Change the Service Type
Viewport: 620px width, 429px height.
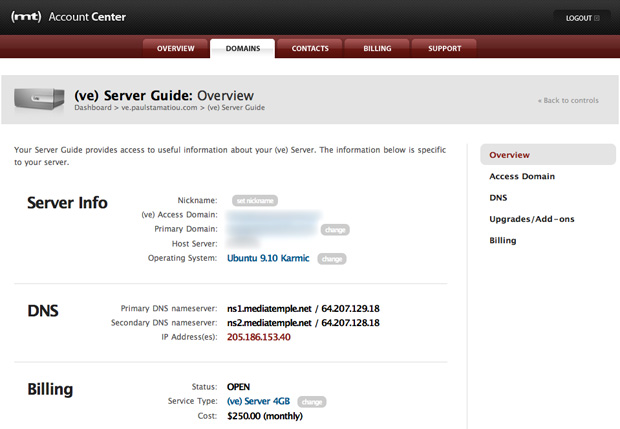[312, 402]
